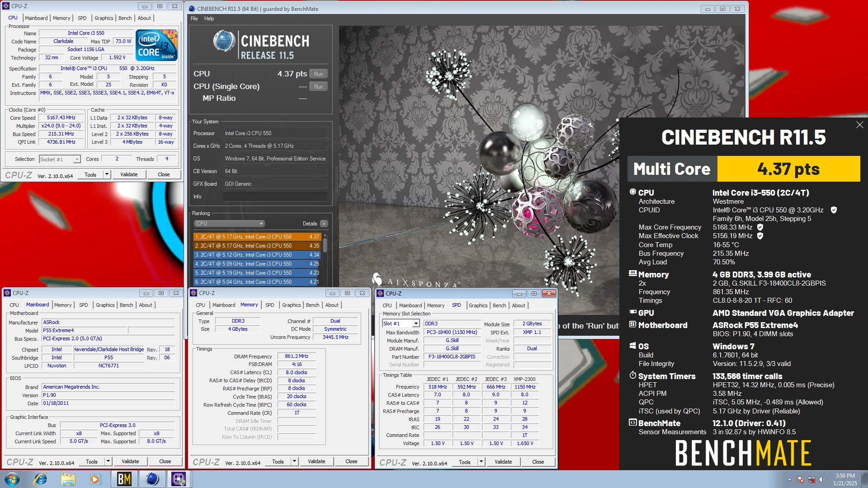868x488 pixels.
Task: Open Tools dropdown arrow in CPU-Z Mainboard window
Action: pyautogui.click(x=108, y=461)
